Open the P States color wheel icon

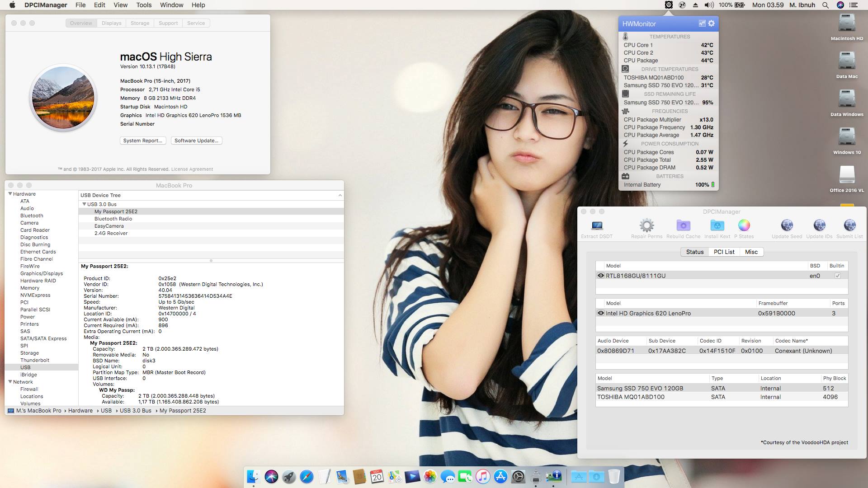(744, 225)
